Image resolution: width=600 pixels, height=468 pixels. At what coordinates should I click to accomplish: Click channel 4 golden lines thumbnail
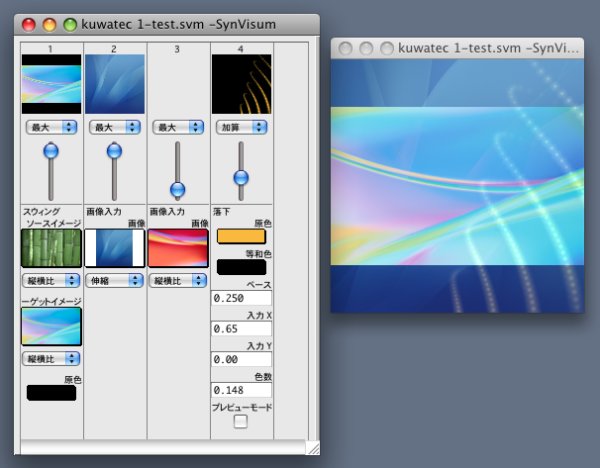pyautogui.click(x=241, y=84)
